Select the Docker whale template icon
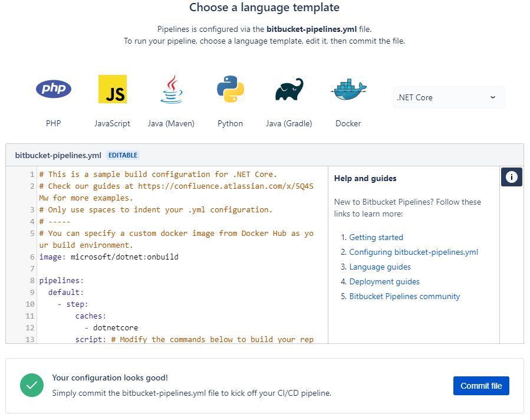This screenshot has width=530, height=420. (348, 89)
